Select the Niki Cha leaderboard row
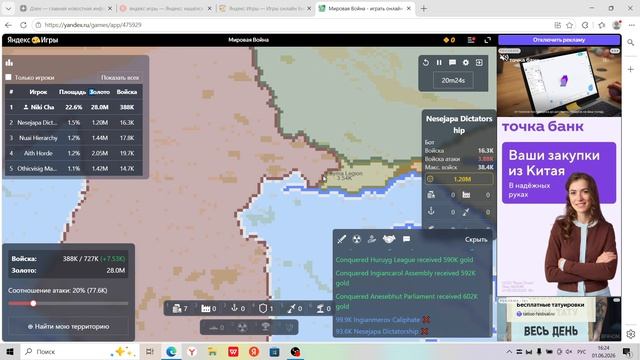 74,107
